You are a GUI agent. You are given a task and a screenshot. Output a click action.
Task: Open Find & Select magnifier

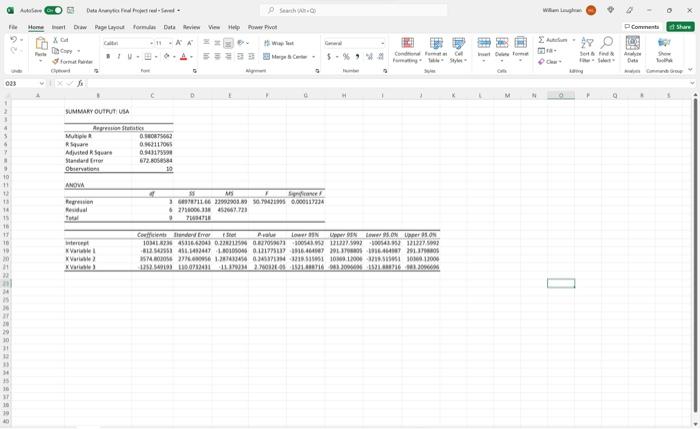pyautogui.click(x=606, y=50)
